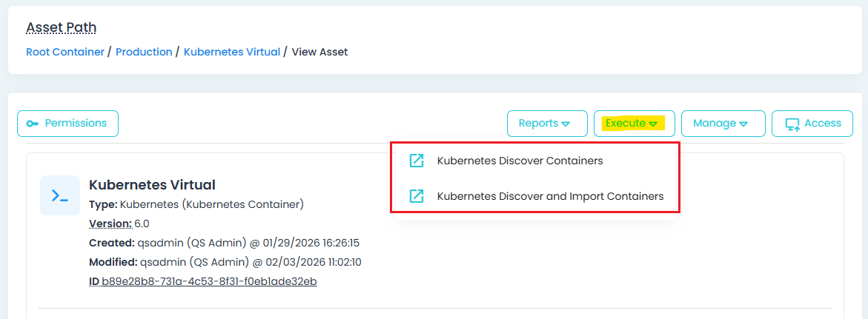Open Production breadcrumb link
The image size is (868, 319).
click(x=144, y=52)
